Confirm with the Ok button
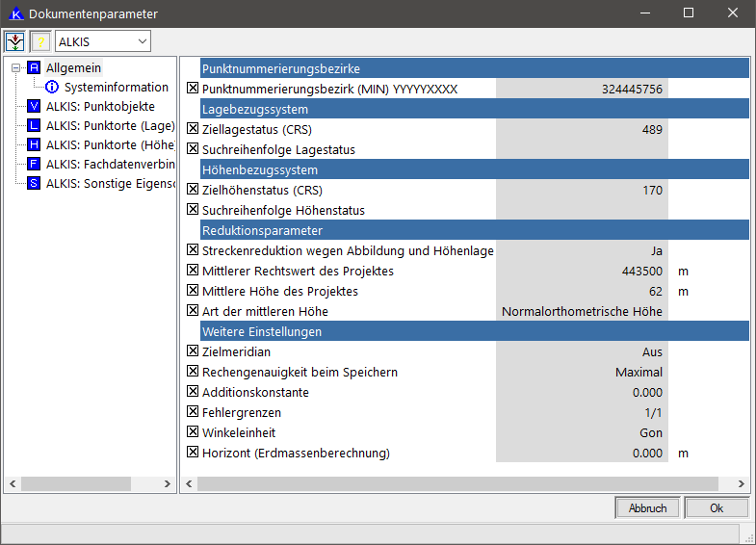 click(x=716, y=507)
